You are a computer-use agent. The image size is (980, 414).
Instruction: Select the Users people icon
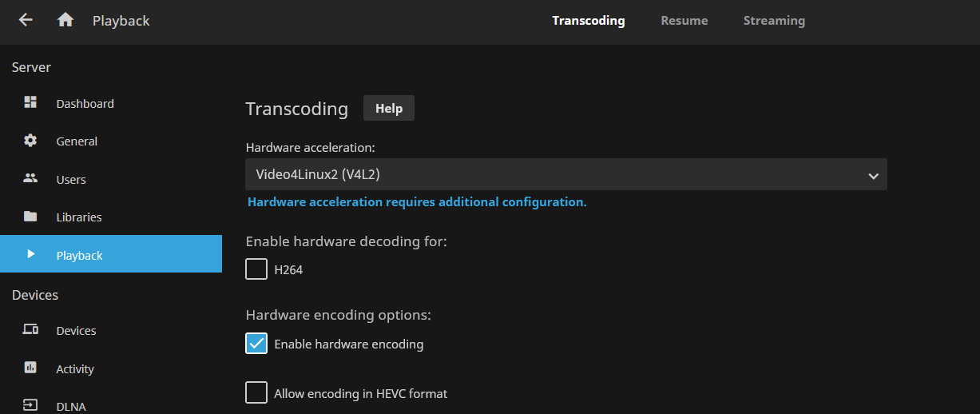point(30,178)
